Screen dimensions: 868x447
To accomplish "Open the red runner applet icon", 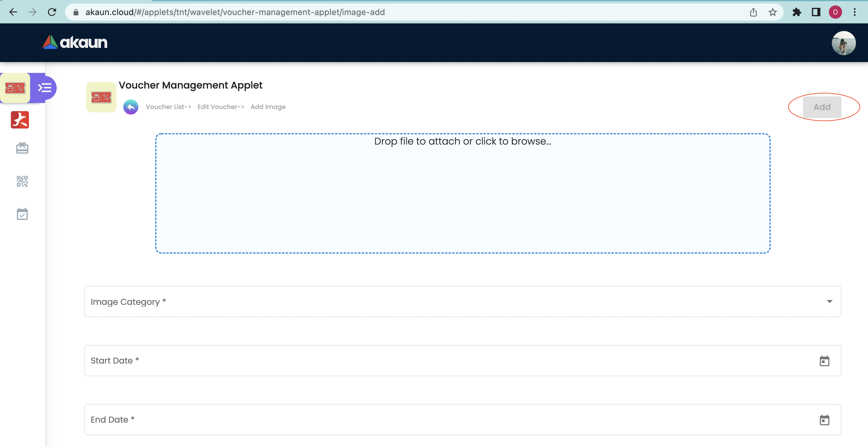I will [x=20, y=120].
